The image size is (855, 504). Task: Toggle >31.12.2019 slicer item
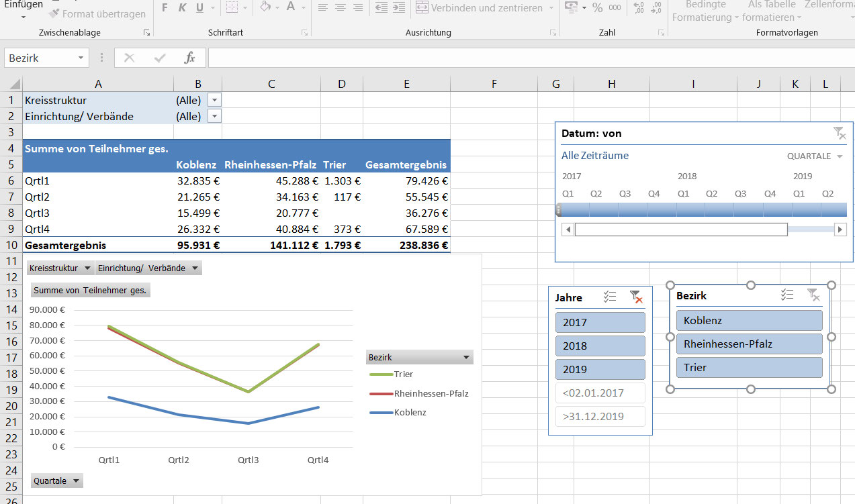point(600,416)
